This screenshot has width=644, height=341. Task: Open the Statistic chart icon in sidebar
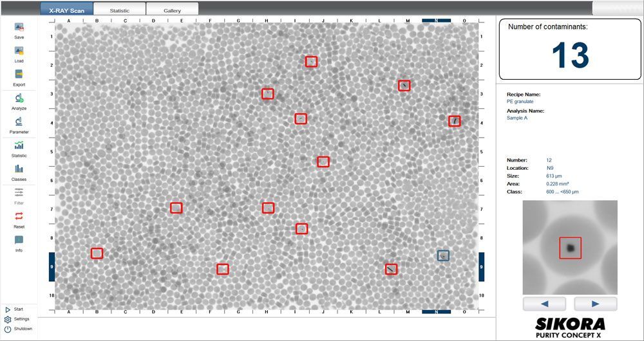click(19, 145)
